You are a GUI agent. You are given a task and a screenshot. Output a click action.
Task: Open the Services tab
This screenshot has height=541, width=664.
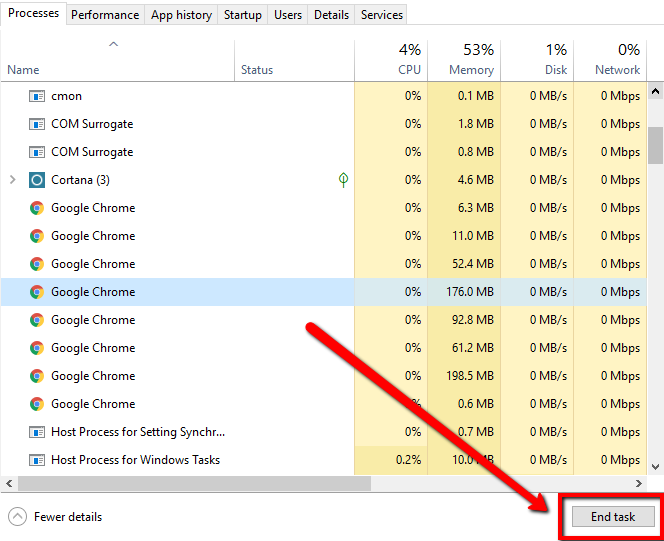point(382,15)
